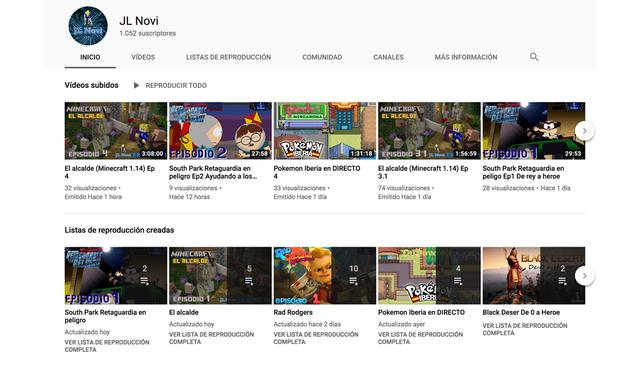Open South Park Ep1 De rey a heroe thumbnail

[x=533, y=131]
